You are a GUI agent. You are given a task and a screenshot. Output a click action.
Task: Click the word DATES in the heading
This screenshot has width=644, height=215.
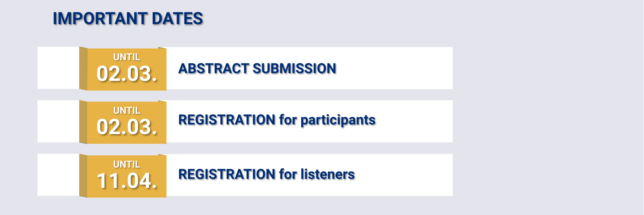point(177,19)
